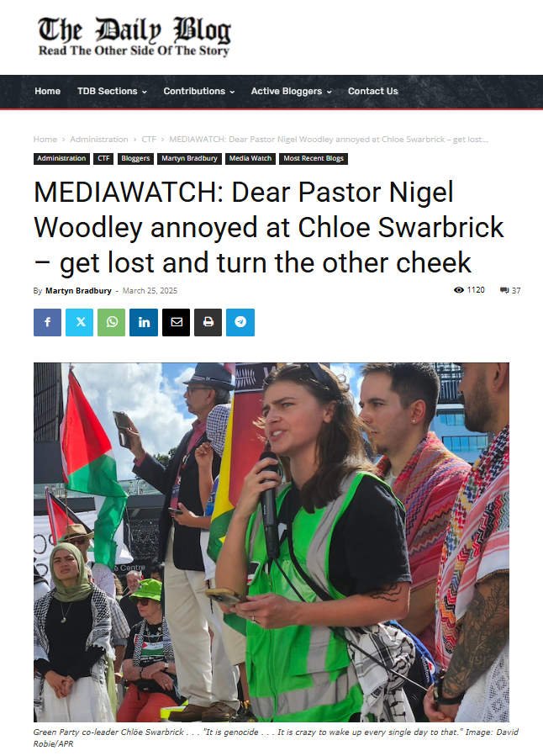Screen dimensions: 543x756
Task: Share article on Facebook
Action: pyautogui.click(x=47, y=322)
